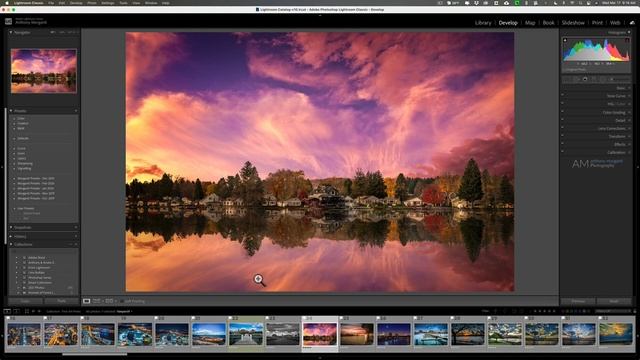Expand the History panel
Screen dimensions: 640x360
point(11,236)
